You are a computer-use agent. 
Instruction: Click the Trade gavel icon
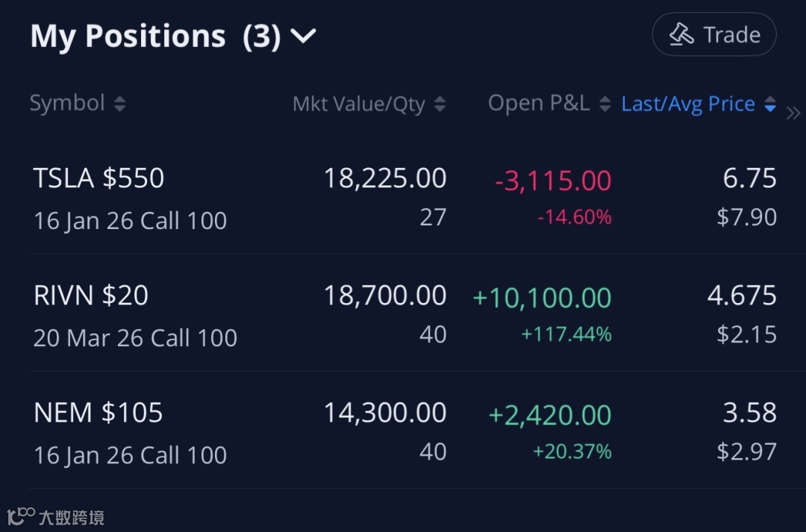(x=682, y=34)
